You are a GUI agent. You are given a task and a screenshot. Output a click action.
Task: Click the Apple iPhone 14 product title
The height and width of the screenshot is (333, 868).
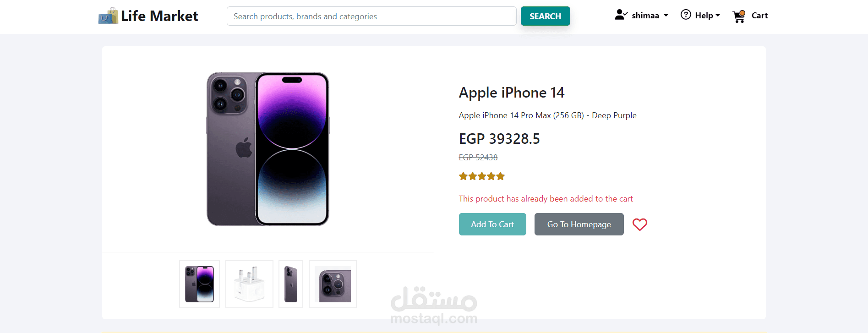pyautogui.click(x=512, y=93)
